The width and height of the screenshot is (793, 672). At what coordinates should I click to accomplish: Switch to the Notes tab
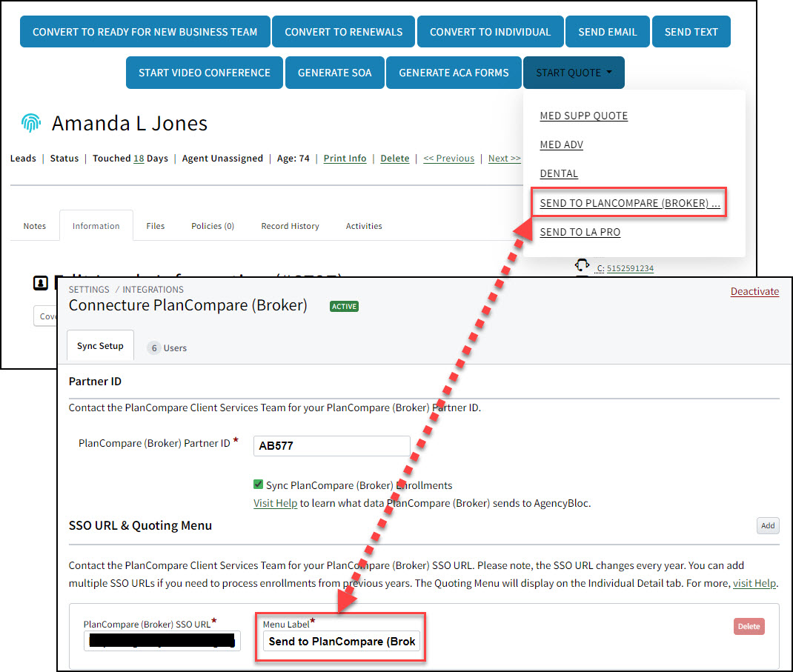(34, 226)
